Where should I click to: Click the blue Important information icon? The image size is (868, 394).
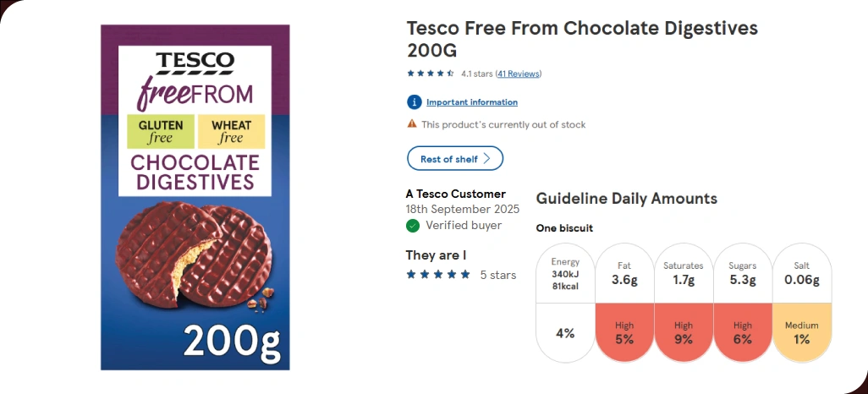click(414, 102)
